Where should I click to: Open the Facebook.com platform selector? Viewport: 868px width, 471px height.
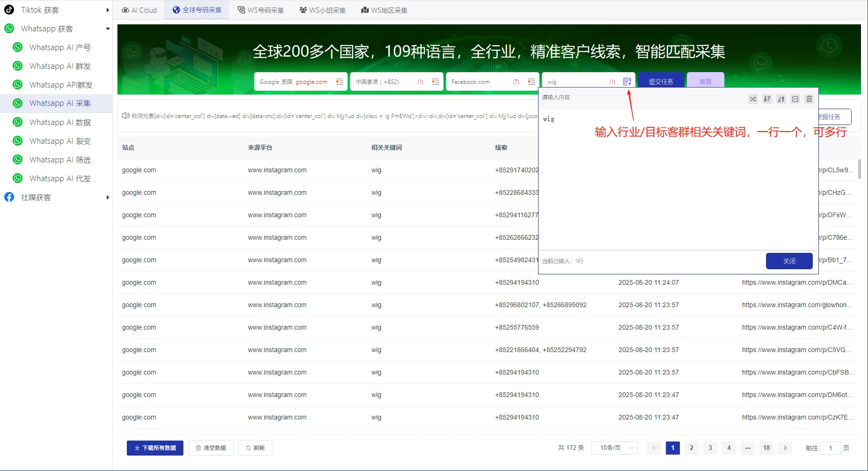[492, 81]
